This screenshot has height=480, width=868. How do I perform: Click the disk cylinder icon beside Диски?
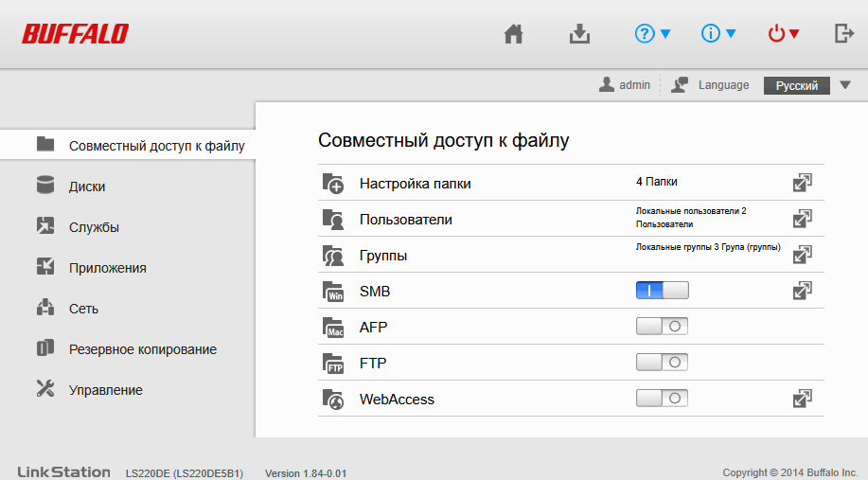point(45,185)
